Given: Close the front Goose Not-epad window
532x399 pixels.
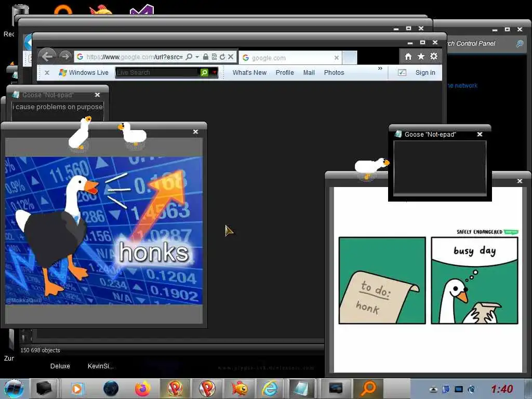Looking at the screenshot, I should click(x=480, y=135).
